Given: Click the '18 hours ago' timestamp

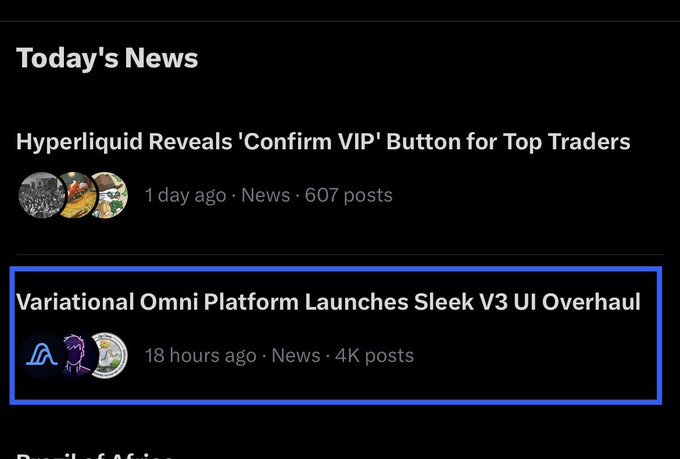Looking at the screenshot, I should coord(201,356).
